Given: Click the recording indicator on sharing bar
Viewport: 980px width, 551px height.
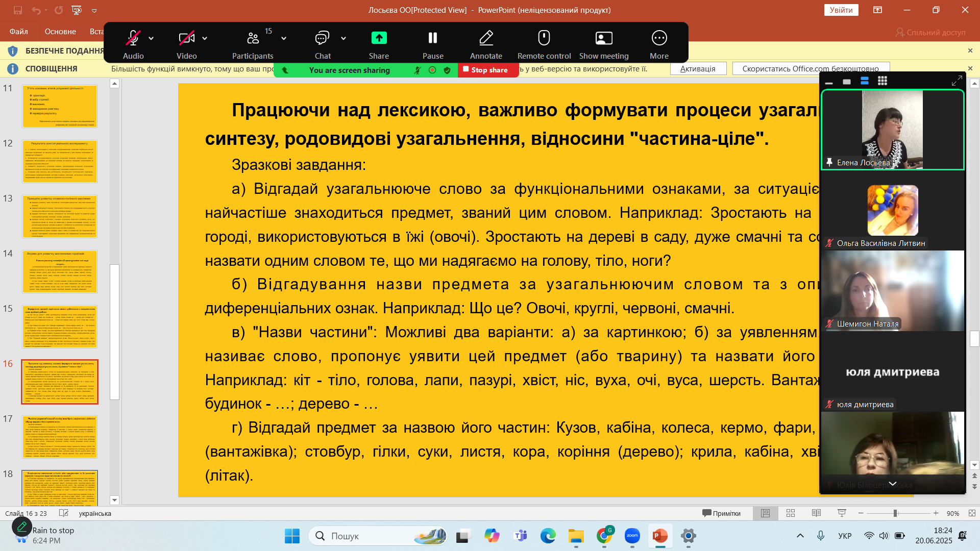Looking at the screenshot, I should [x=432, y=70].
